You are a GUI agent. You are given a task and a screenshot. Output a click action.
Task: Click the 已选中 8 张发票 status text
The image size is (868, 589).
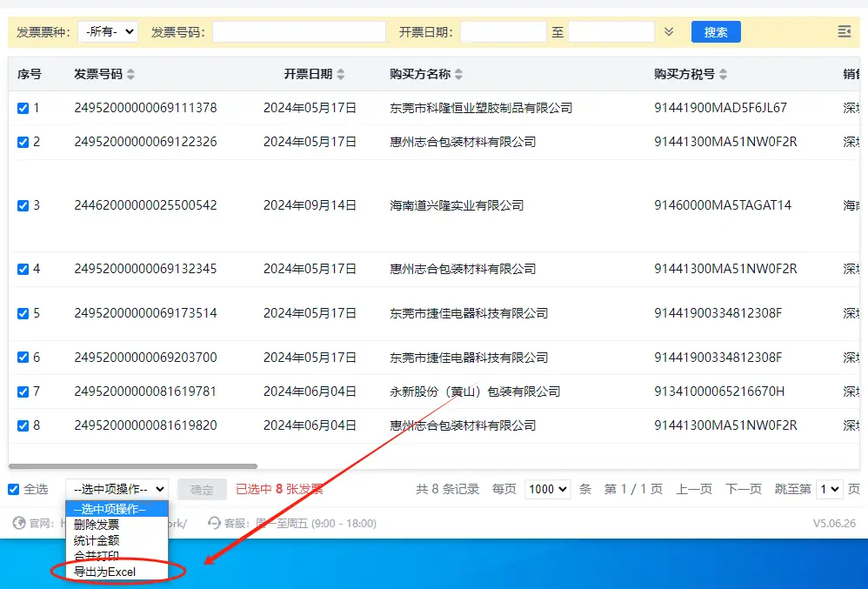tap(279, 489)
